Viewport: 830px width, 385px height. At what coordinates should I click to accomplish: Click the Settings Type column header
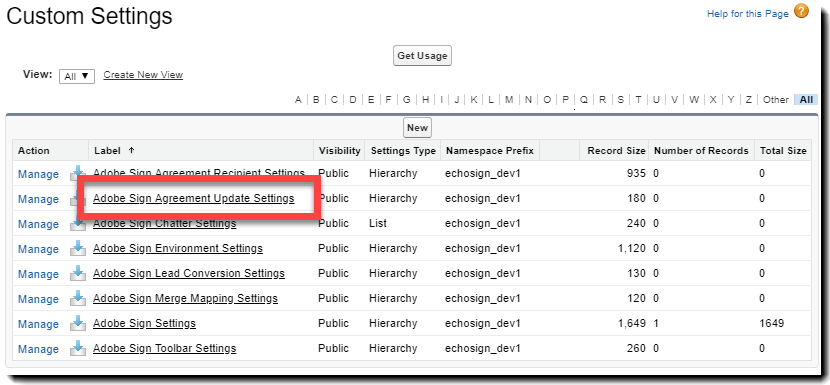pos(403,151)
